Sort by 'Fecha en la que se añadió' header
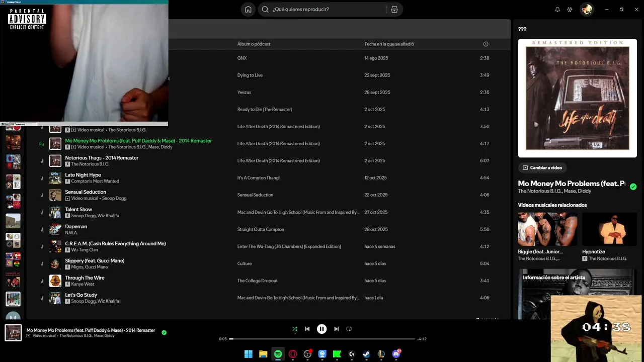The width and height of the screenshot is (644, 362). pyautogui.click(x=389, y=44)
